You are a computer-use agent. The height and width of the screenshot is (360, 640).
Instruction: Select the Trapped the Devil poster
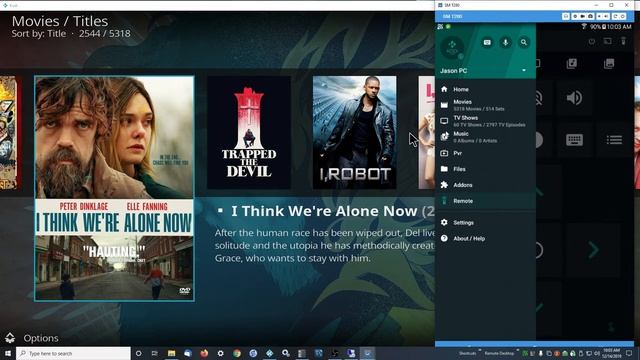249,132
